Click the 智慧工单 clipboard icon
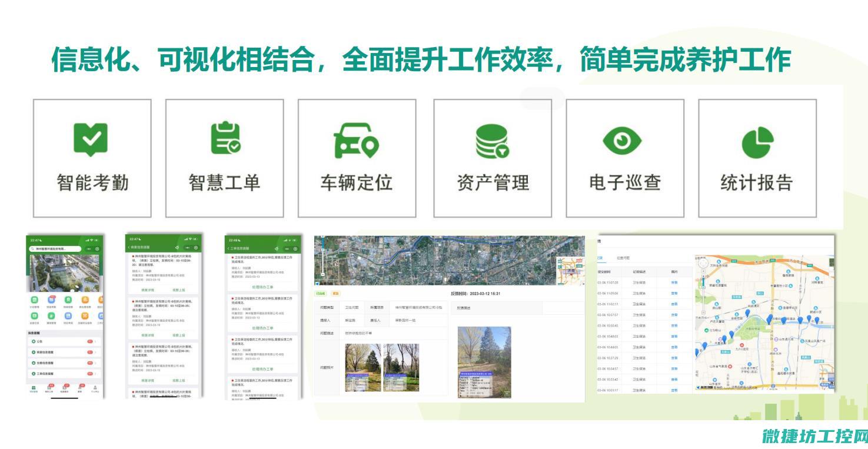Viewport: 868px width, 449px height. (226, 139)
